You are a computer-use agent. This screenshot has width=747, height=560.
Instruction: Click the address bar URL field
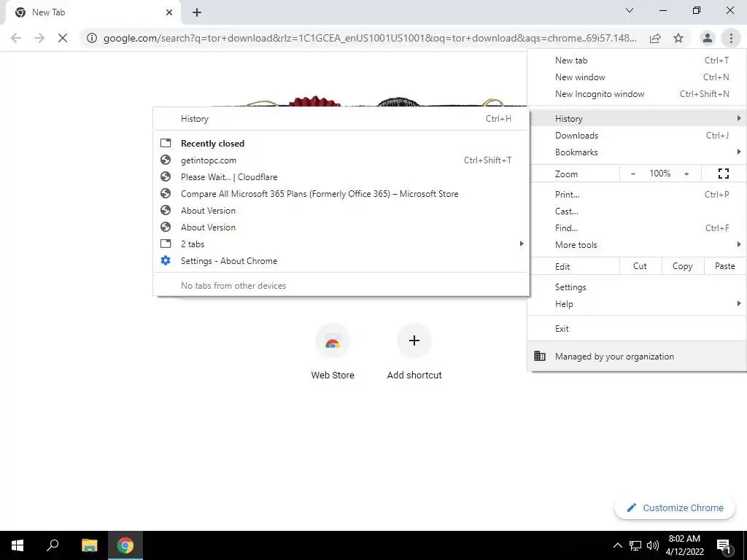tap(370, 38)
